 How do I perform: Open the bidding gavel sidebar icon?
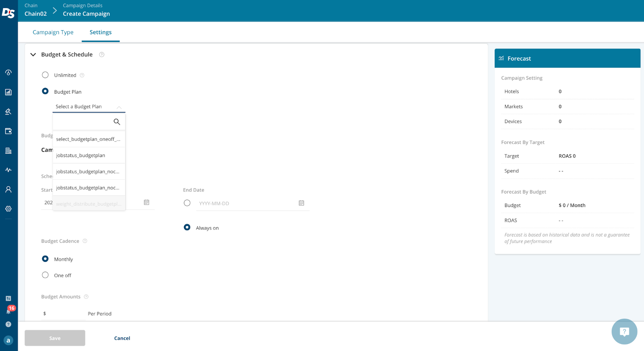(8, 111)
